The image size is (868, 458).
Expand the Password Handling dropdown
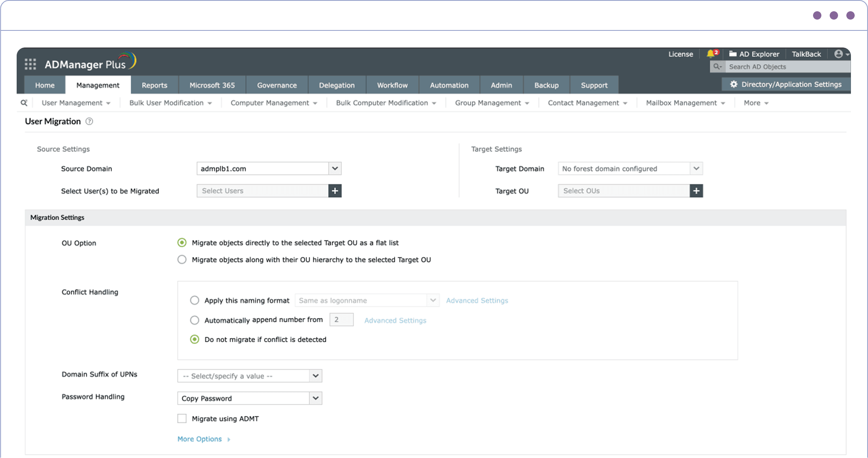316,398
